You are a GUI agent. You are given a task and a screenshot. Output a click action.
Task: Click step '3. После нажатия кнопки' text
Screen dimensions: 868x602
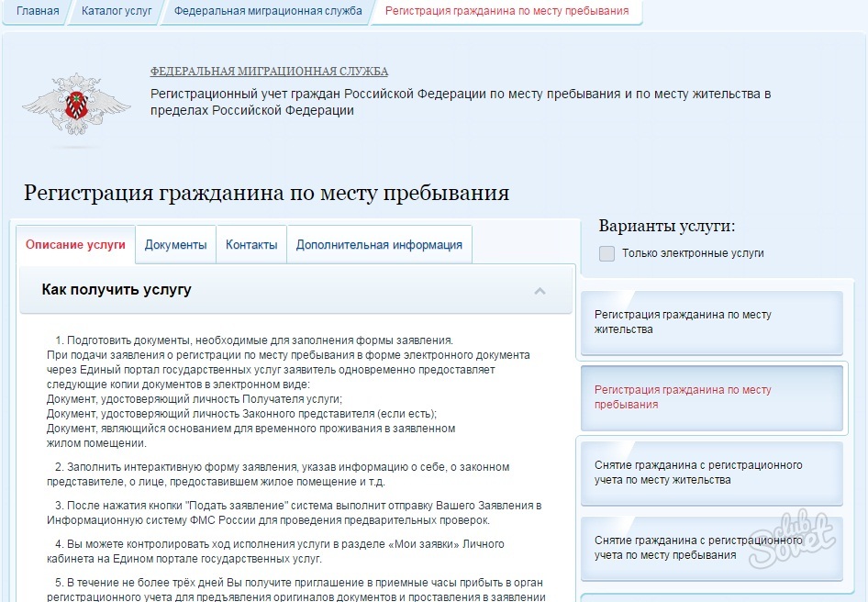pyautogui.click(x=294, y=513)
